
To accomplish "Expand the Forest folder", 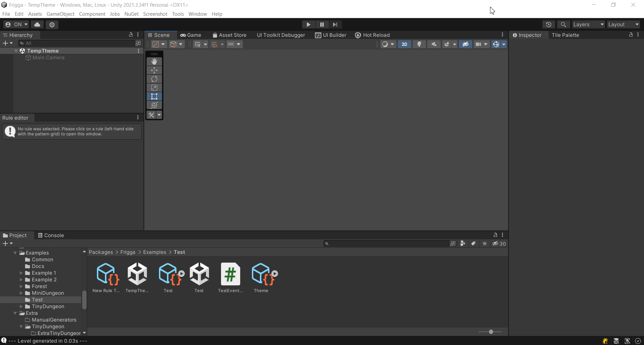I will (21, 286).
